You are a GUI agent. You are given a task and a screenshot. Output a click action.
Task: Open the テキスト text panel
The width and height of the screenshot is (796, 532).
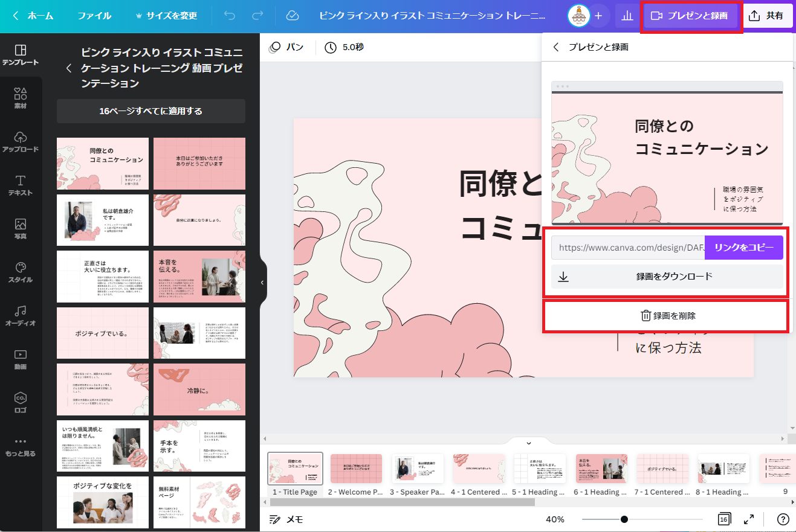[21, 185]
